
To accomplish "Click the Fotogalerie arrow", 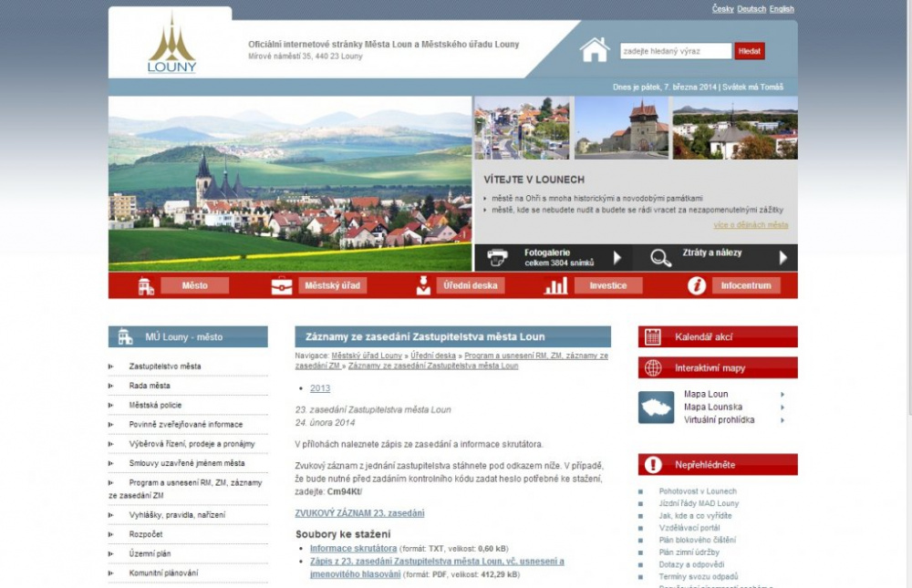I will pos(617,258).
